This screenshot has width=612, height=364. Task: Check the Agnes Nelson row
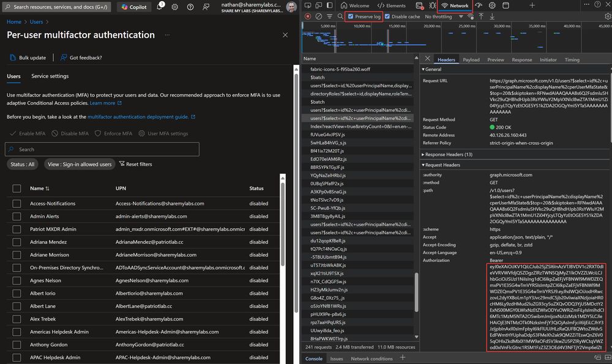pos(17,281)
